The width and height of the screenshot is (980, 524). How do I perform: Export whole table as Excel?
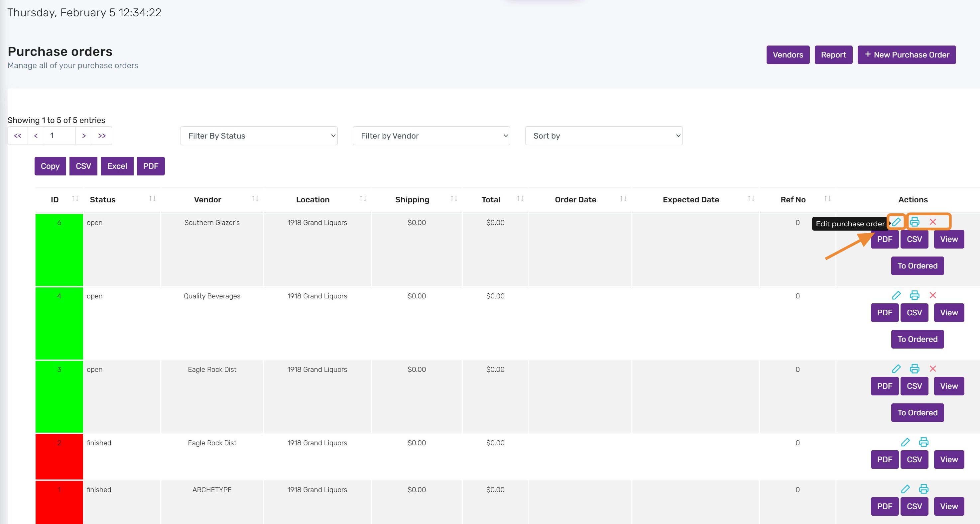point(117,166)
